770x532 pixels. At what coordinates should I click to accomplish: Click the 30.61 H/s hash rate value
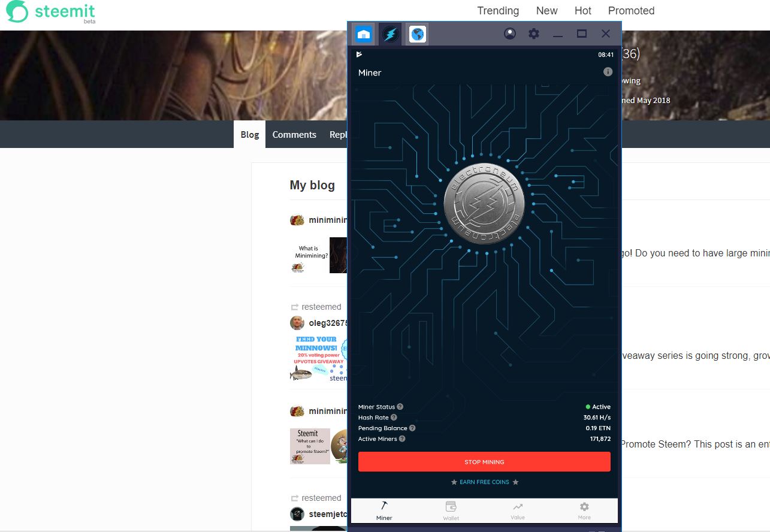tap(597, 418)
